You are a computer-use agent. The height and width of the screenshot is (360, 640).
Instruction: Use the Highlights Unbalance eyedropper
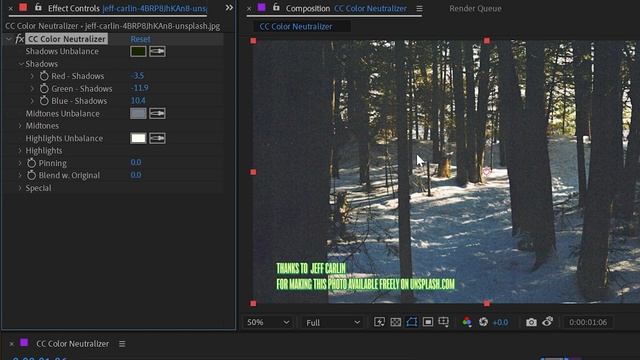[157, 138]
